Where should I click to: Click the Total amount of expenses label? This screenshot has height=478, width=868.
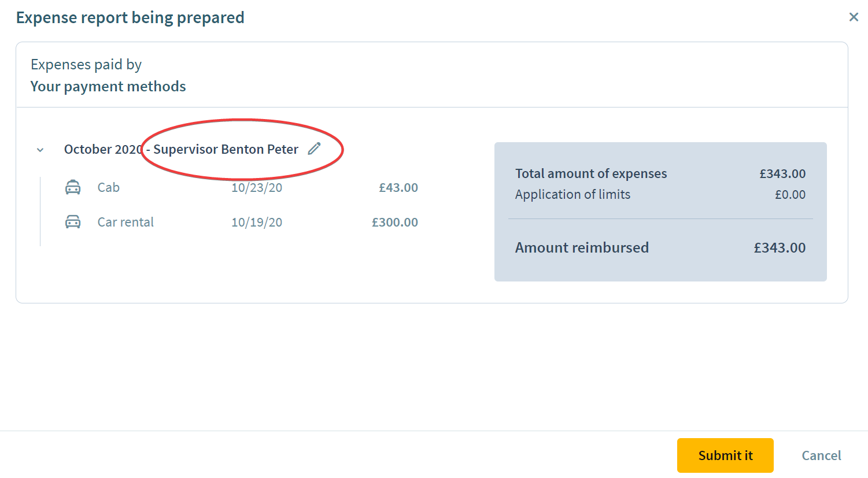coord(591,173)
